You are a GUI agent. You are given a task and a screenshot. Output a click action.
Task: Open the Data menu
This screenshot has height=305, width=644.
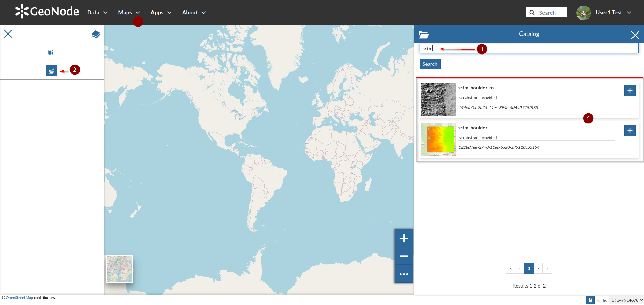[x=97, y=13]
